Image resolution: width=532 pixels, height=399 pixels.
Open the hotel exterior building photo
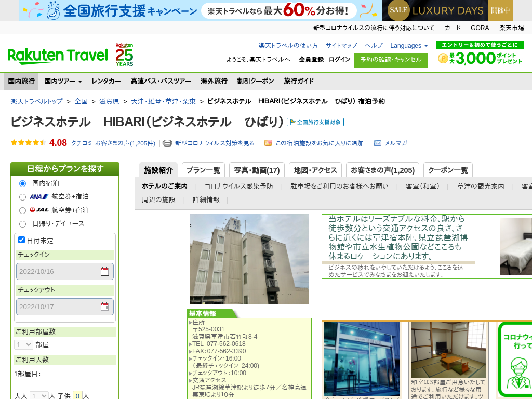pyautogui.click(x=249, y=259)
